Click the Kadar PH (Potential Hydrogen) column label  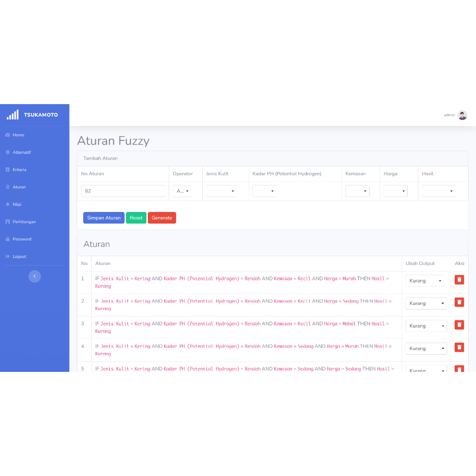287,174
